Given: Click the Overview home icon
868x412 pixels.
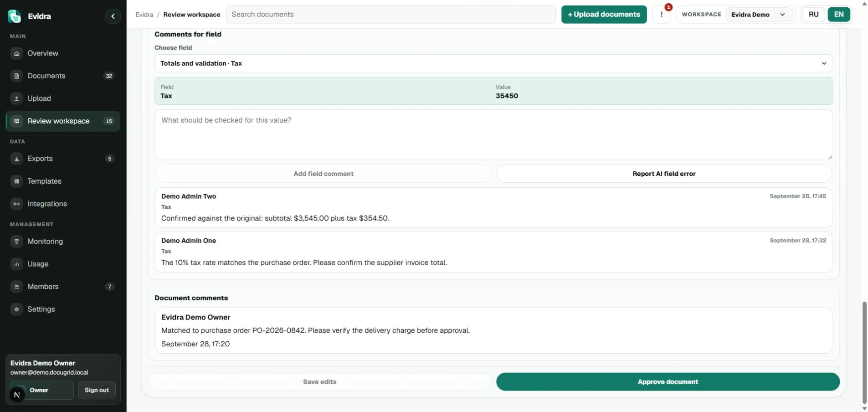Looking at the screenshot, I should pyautogui.click(x=17, y=53).
